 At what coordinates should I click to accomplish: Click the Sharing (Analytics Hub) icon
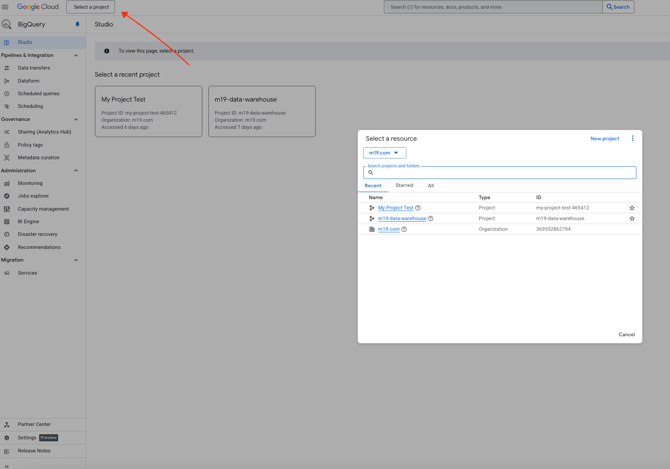pyautogui.click(x=6, y=132)
